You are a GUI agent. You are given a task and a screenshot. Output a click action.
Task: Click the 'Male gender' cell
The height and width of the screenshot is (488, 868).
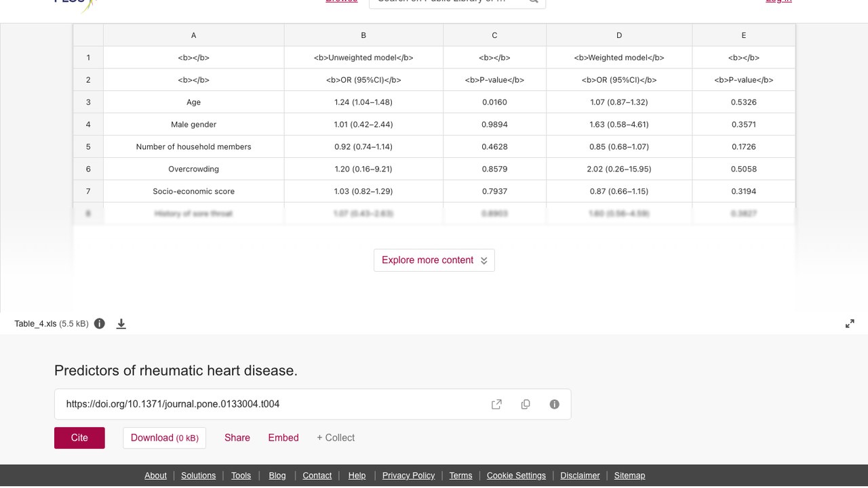194,125
